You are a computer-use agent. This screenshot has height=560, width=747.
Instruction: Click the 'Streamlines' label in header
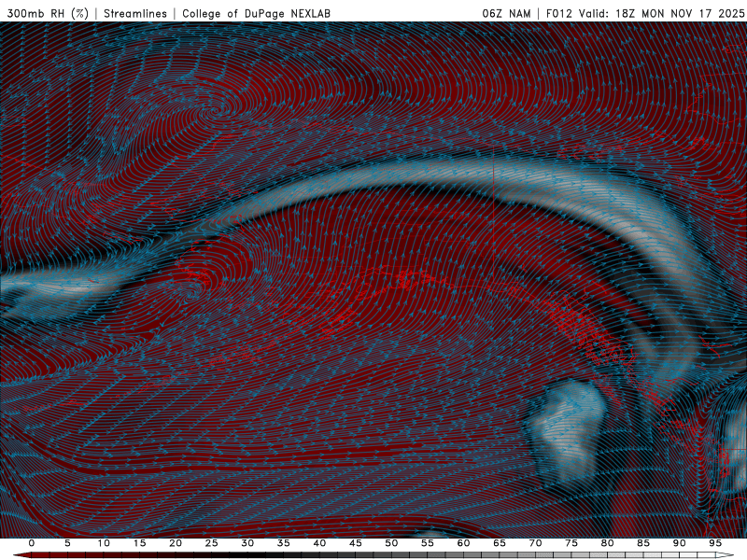[135, 14]
